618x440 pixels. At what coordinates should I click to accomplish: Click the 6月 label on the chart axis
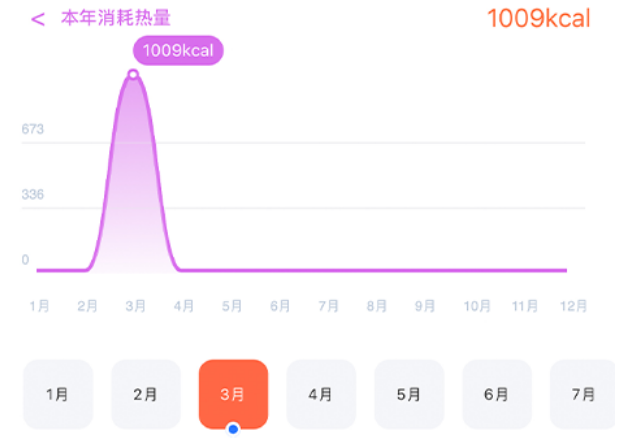pos(280,306)
